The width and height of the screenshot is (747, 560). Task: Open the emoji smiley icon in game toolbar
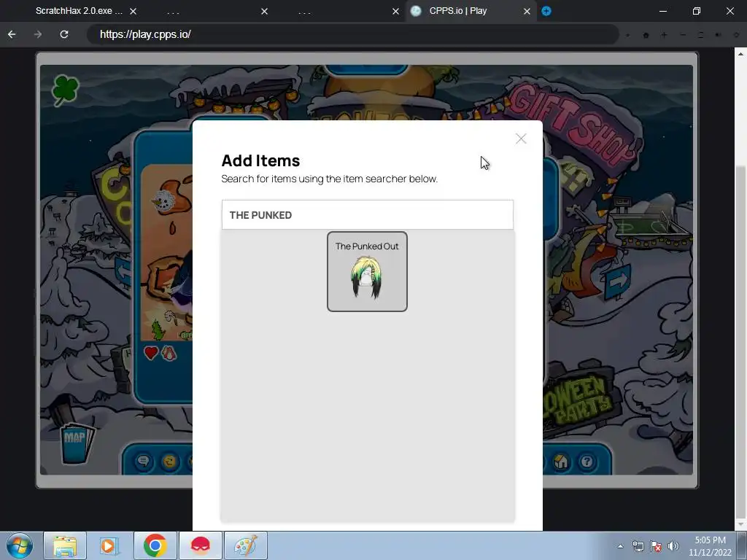pos(169,461)
